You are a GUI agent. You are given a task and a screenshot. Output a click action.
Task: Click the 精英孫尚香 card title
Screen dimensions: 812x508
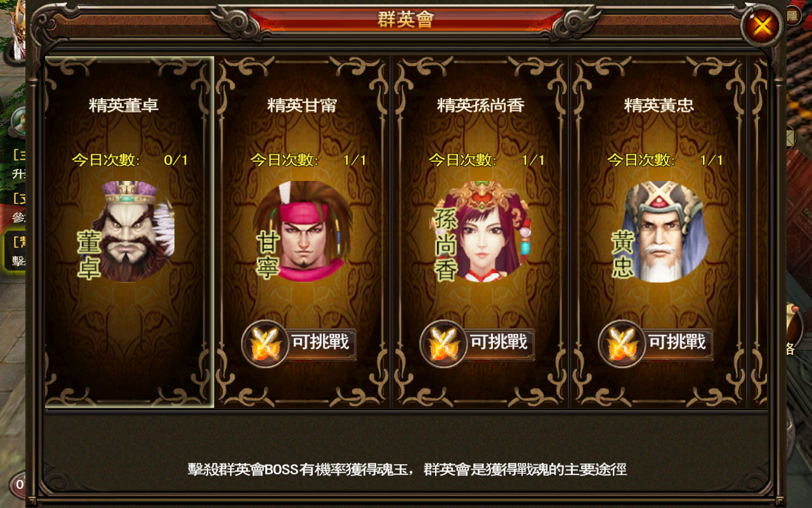click(481, 105)
